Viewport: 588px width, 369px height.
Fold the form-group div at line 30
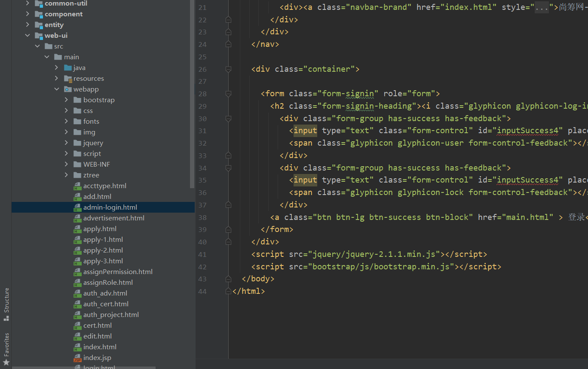click(228, 119)
